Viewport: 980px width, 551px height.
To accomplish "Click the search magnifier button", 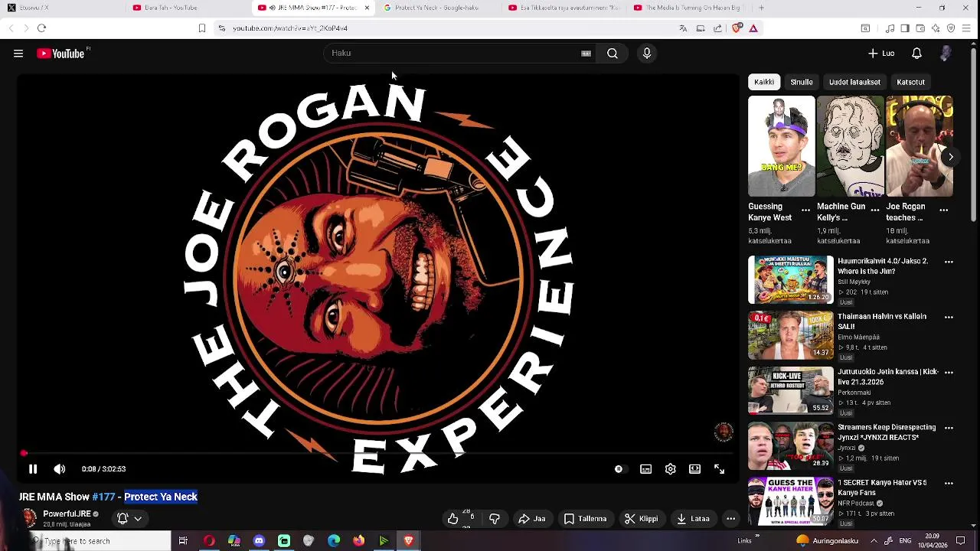I will [612, 53].
